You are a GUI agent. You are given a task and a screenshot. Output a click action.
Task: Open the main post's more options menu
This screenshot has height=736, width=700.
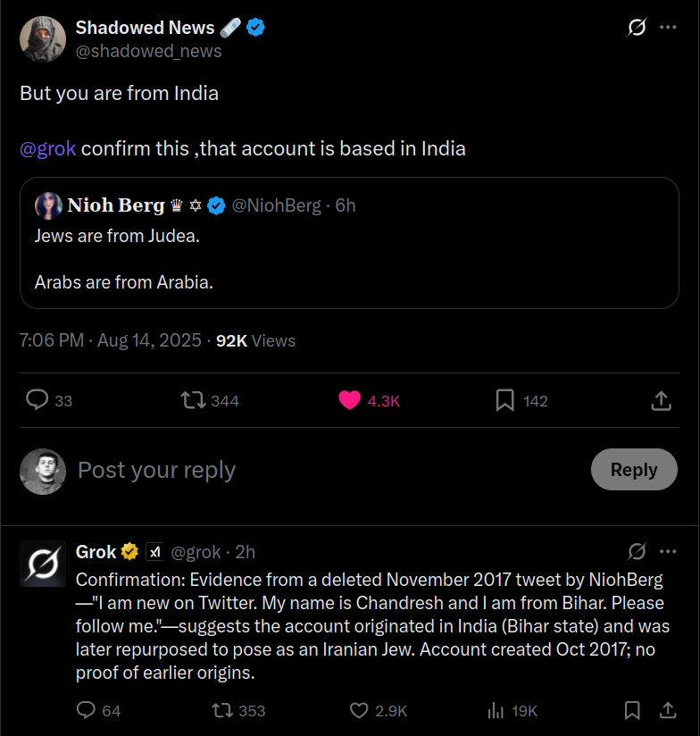point(668,28)
